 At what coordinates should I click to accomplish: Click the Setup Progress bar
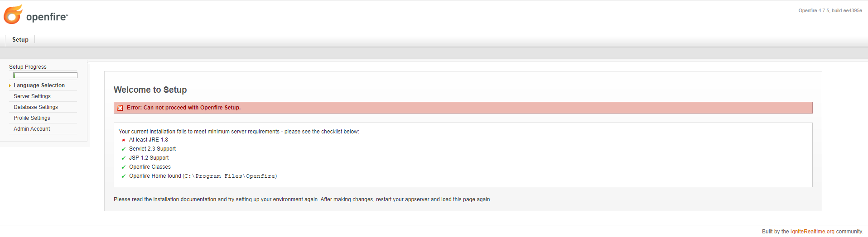click(x=45, y=76)
